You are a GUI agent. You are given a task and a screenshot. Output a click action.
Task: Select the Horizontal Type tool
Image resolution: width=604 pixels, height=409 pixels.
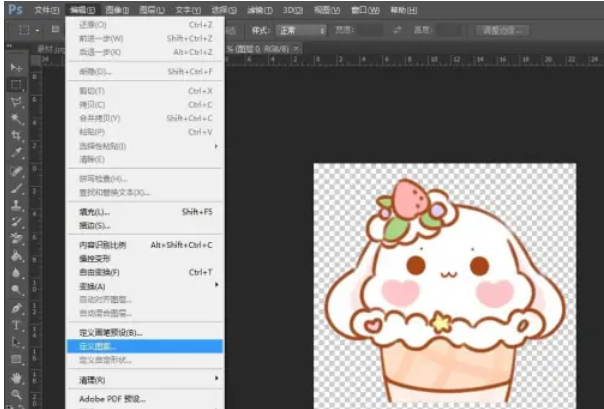(x=16, y=324)
